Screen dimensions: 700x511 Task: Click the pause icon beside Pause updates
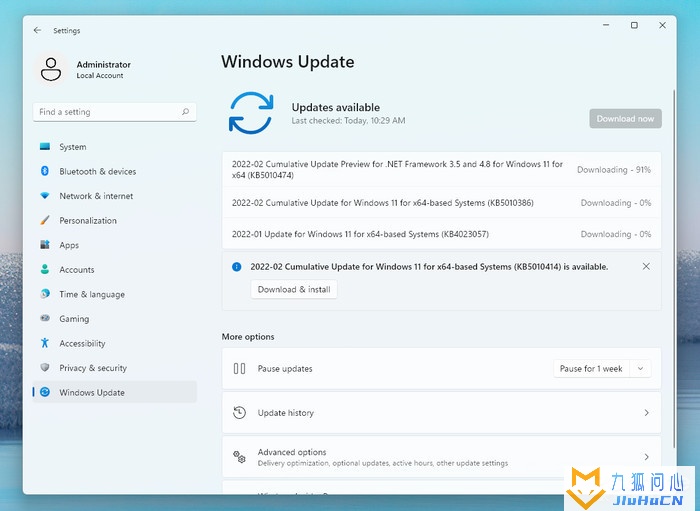(x=239, y=369)
